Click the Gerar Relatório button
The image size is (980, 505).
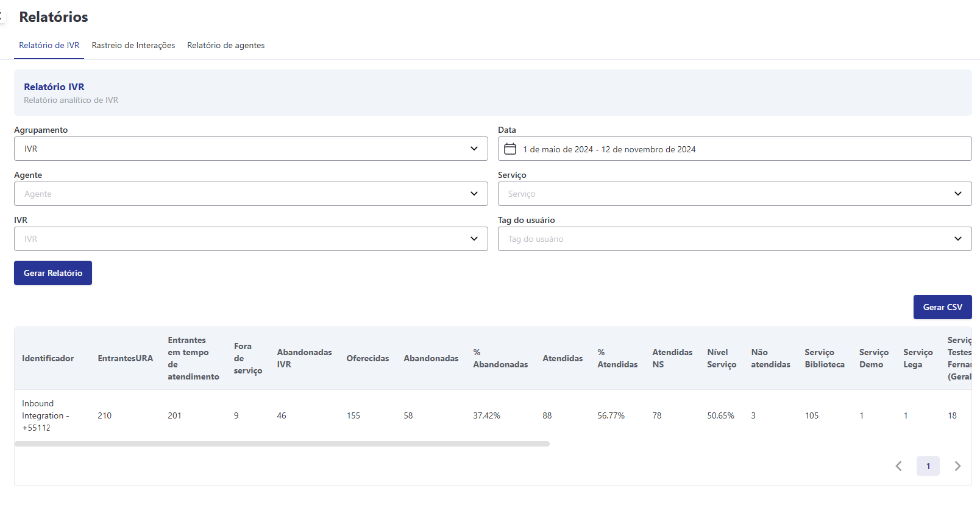pyautogui.click(x=53, y=273)
